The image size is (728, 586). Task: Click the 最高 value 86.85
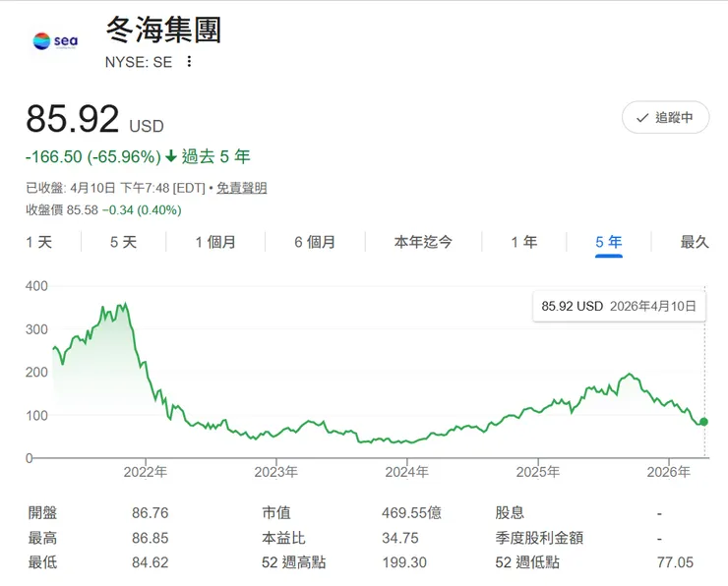coord(150,538)
